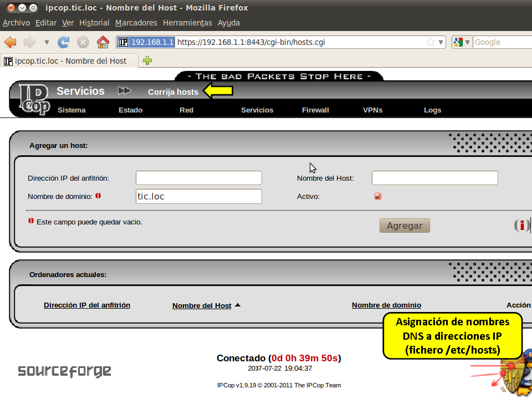The image size is (532, 399).
Task: Open the Herramientas menu
Action: point(187,23)
